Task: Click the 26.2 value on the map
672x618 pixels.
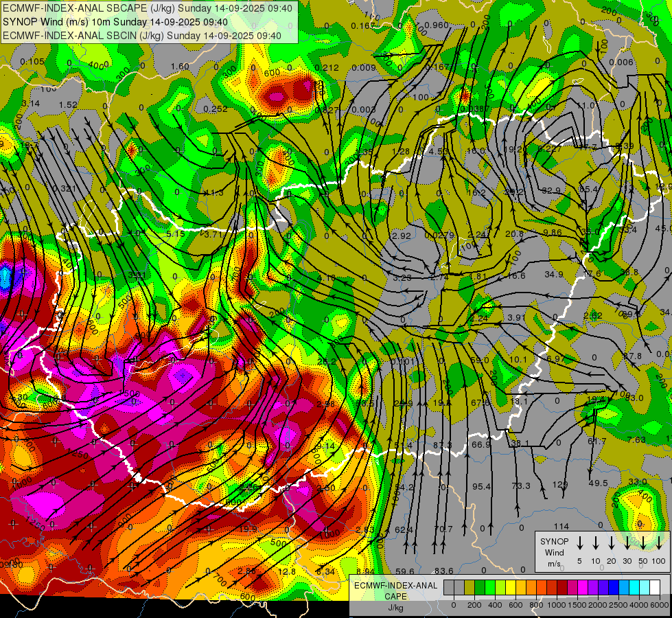Action: (327, 362)
